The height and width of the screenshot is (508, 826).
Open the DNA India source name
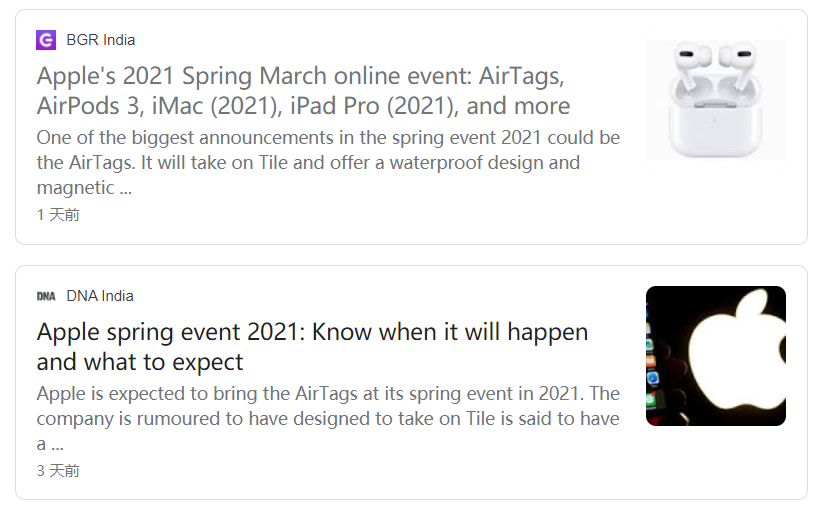tap(100, 296)
